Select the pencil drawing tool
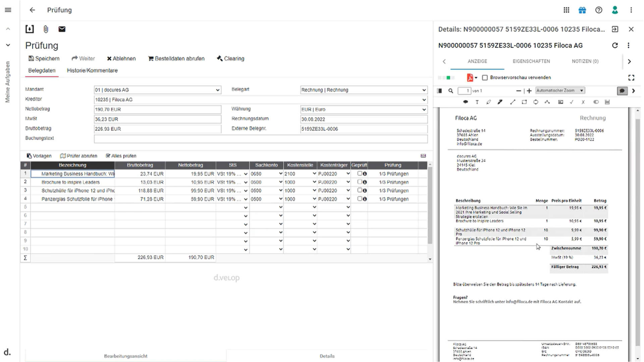Screen dimensions: 644x362 click(x=488, y=102)
